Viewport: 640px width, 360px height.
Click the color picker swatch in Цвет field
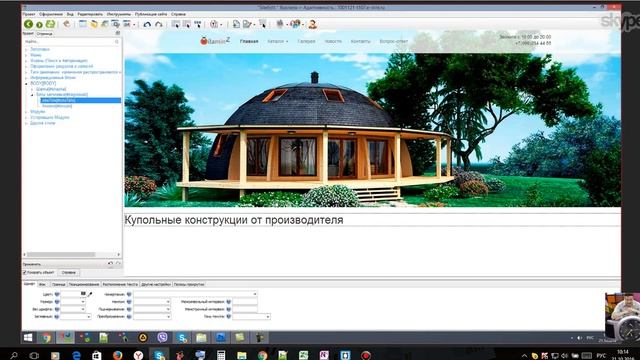83,294
